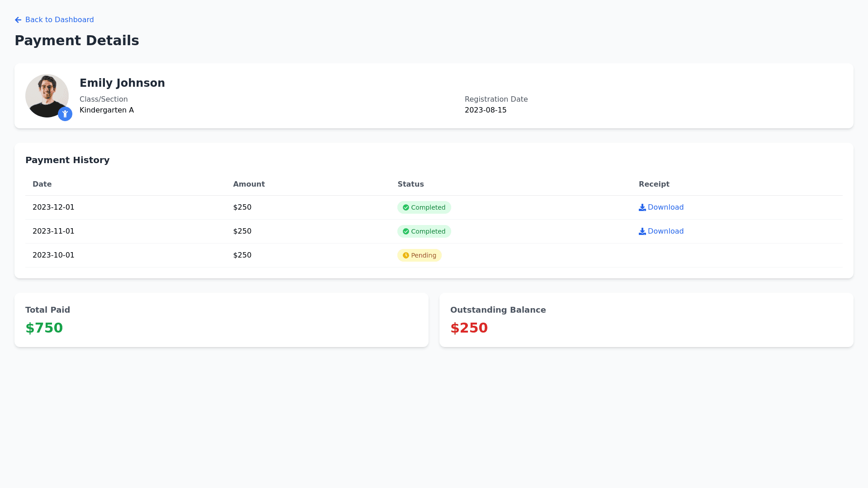868x488 pixels.
Task: Click the Receipt column header
Action: pos(654,184)
